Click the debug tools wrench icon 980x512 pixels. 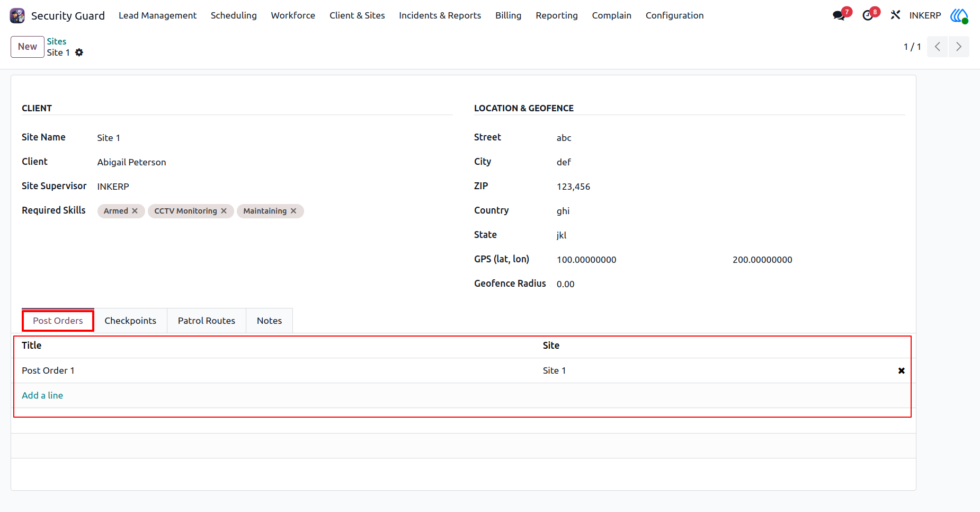pyautogui.click(x=895, y=15)
